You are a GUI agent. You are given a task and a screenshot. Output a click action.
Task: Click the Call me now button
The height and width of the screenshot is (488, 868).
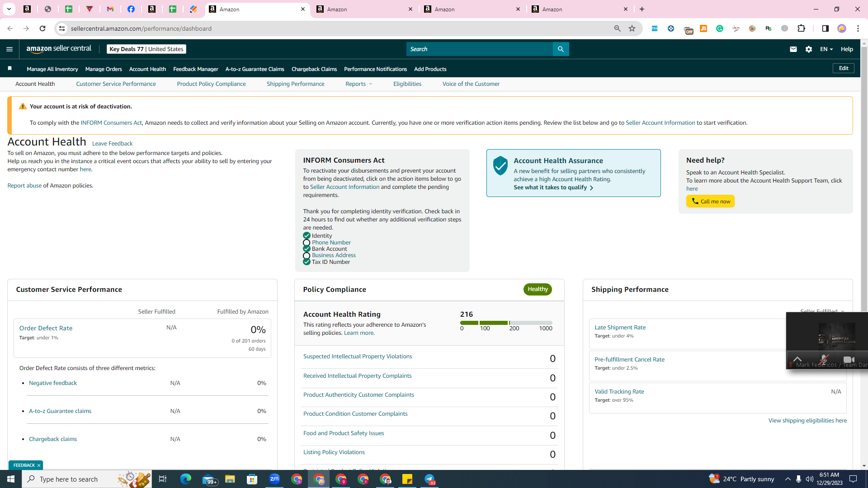tap(710, 201)
